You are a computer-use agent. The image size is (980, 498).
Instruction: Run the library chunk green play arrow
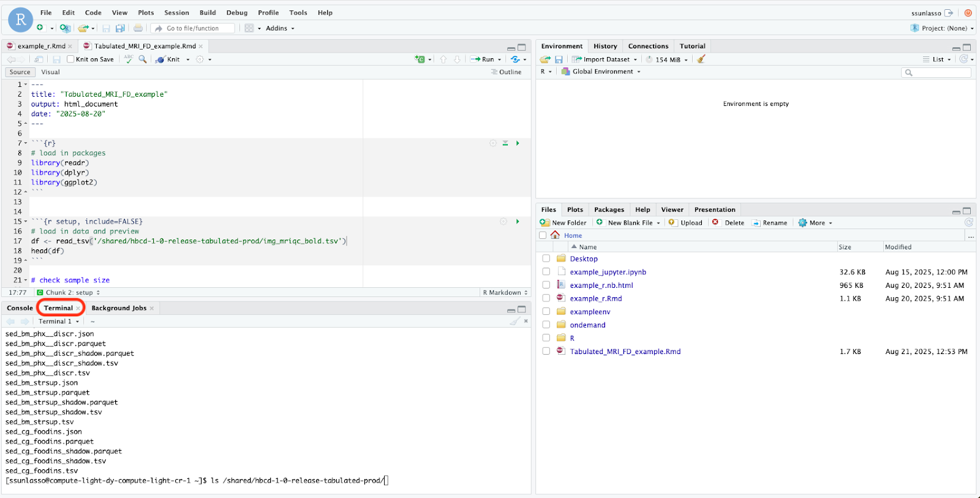(518, 143)
